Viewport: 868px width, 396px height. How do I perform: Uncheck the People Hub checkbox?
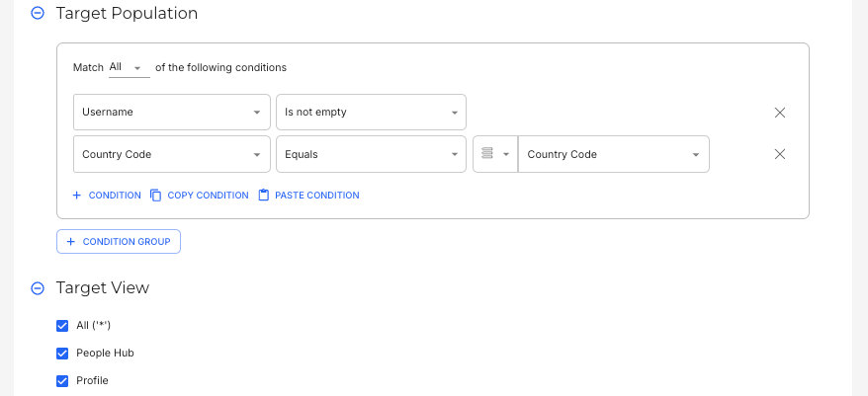pyautogui.click(x=63, y=353)
